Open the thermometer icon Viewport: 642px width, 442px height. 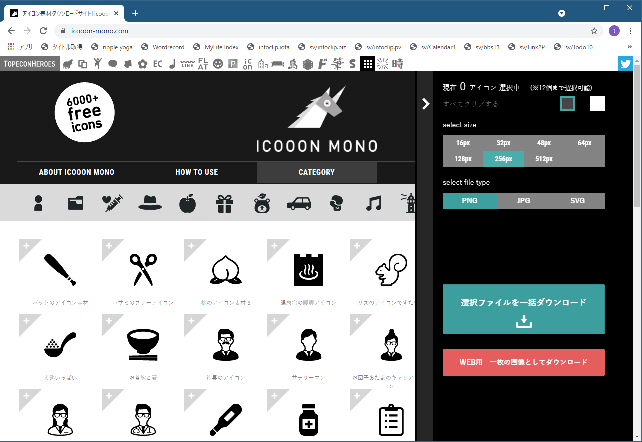coord(226,420)
